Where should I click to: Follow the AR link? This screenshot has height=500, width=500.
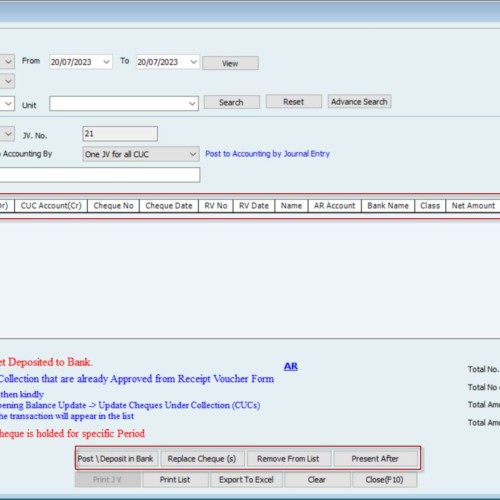click(x=291, y=366)
